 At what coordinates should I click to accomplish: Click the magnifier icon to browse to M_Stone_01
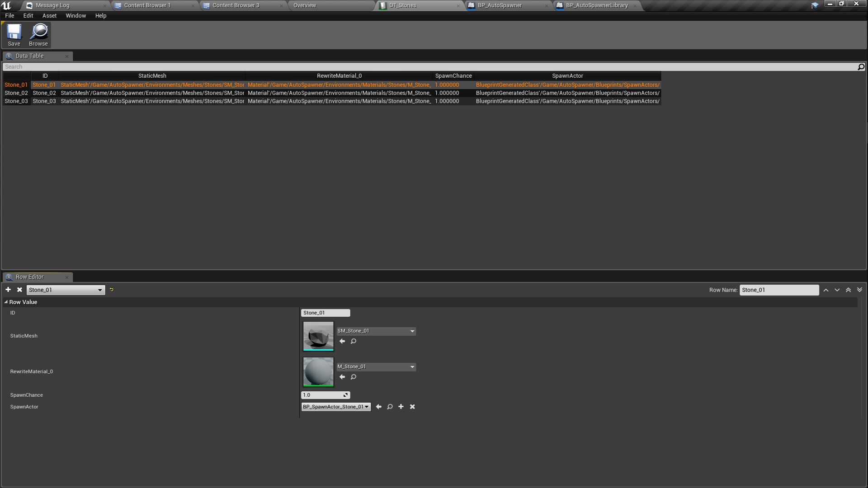tap(353, 377)
